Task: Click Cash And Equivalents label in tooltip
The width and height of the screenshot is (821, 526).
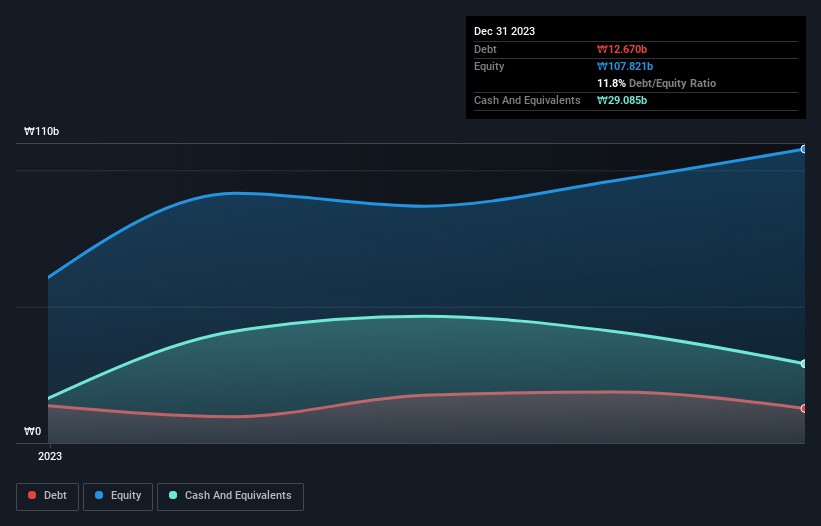Action: tap(527, 100)
